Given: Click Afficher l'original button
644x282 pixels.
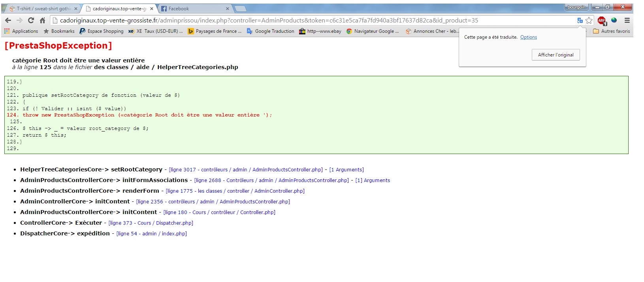Looking at the screenshot, I should click(556, 55).
